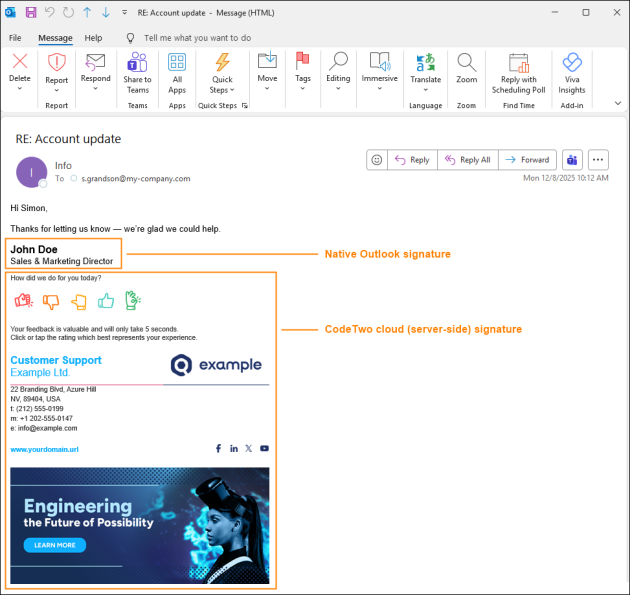Click the green clapping rating icon

pos(133,300)
